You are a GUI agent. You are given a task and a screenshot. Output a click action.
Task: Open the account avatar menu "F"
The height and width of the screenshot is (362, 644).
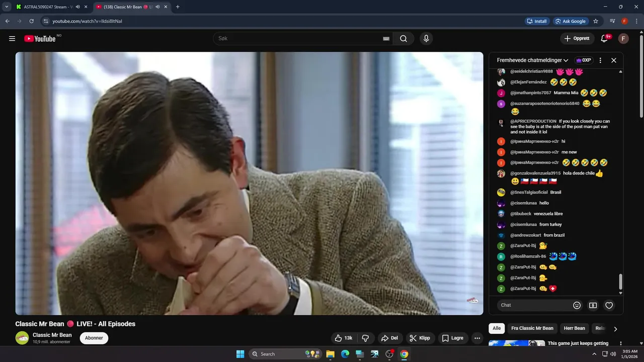coord(623,39)
